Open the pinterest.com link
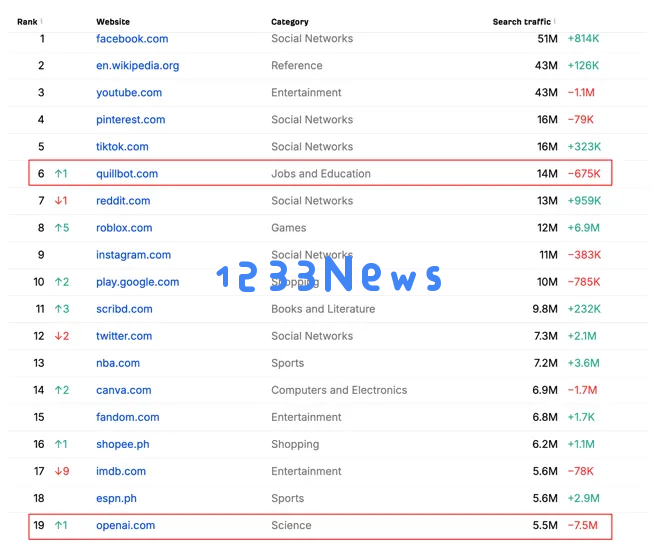The image size is (657, 549). (130, 120)
